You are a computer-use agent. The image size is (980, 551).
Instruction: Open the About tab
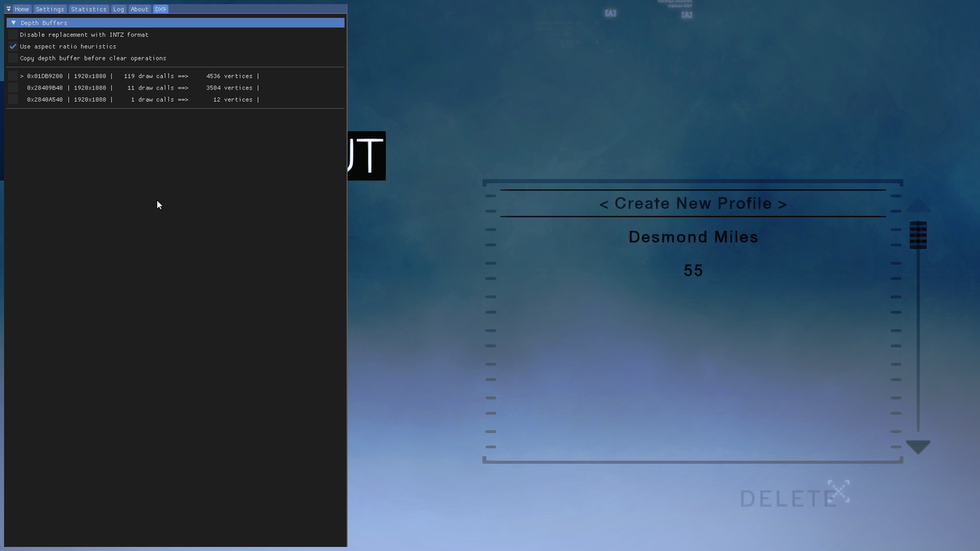coord(139,9)
